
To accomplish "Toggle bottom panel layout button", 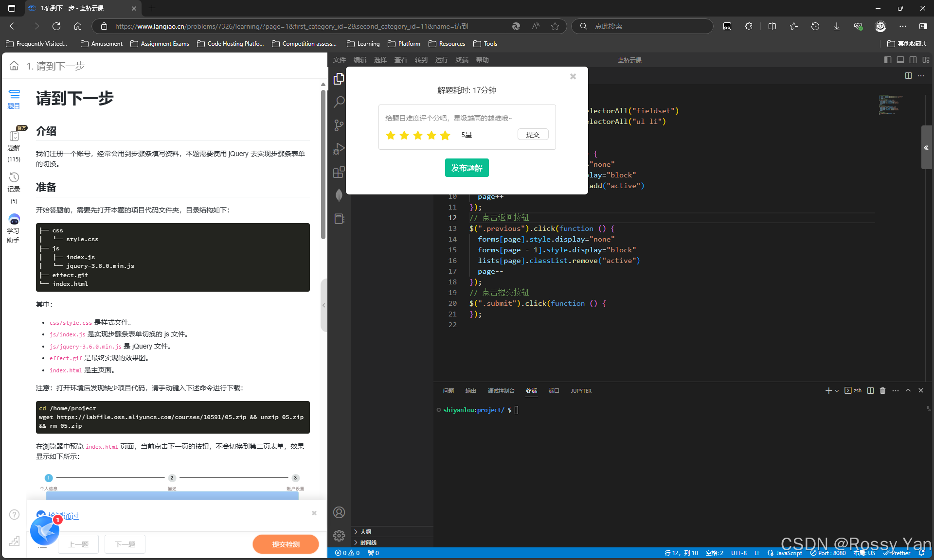I will [x=900, y=60].
